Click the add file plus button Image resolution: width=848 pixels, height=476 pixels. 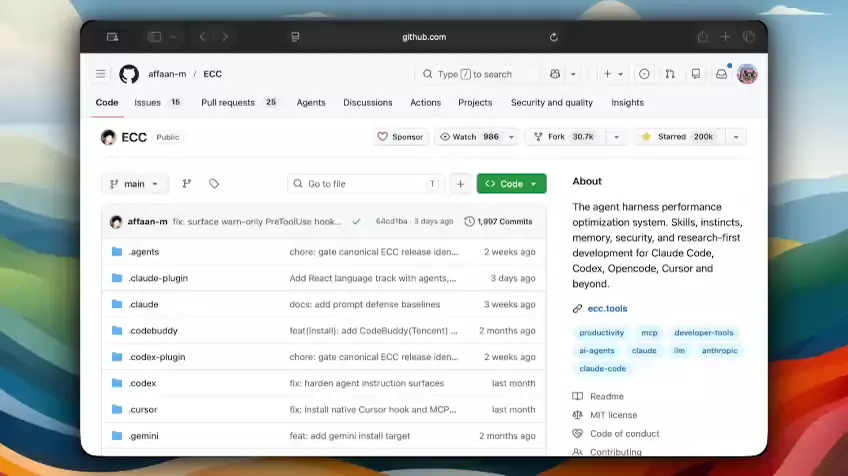[460, 184]
